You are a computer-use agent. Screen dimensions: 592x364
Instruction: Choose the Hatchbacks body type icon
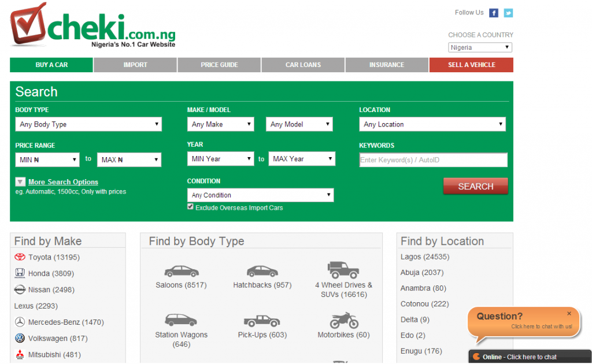[x=262, y=271]
